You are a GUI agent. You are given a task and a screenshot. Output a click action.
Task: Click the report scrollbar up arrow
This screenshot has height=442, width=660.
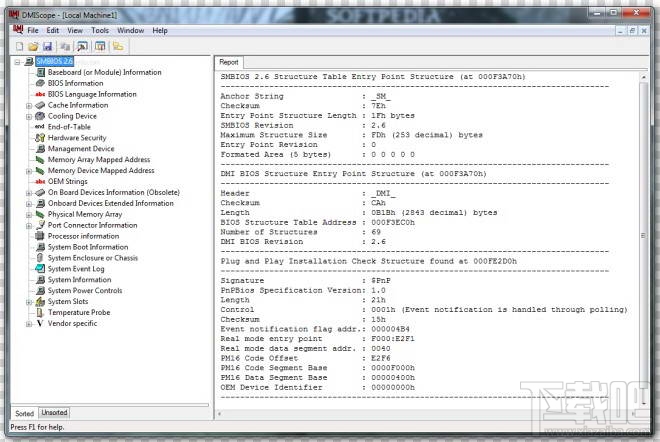(x=643, y=77)
